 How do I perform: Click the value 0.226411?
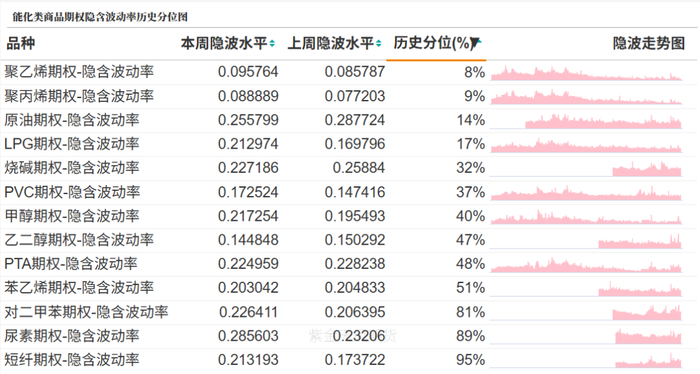tap(248, 312)
